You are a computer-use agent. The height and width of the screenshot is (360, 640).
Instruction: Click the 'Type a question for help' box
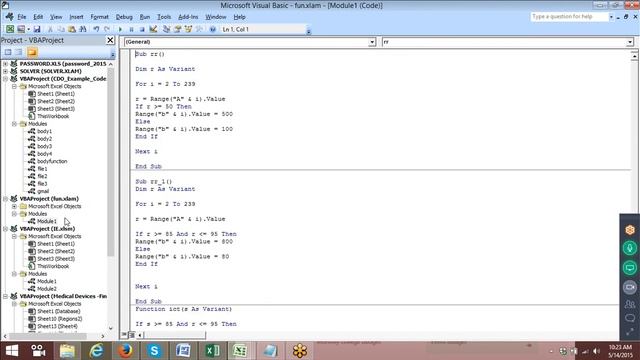(x=569, y=17)
